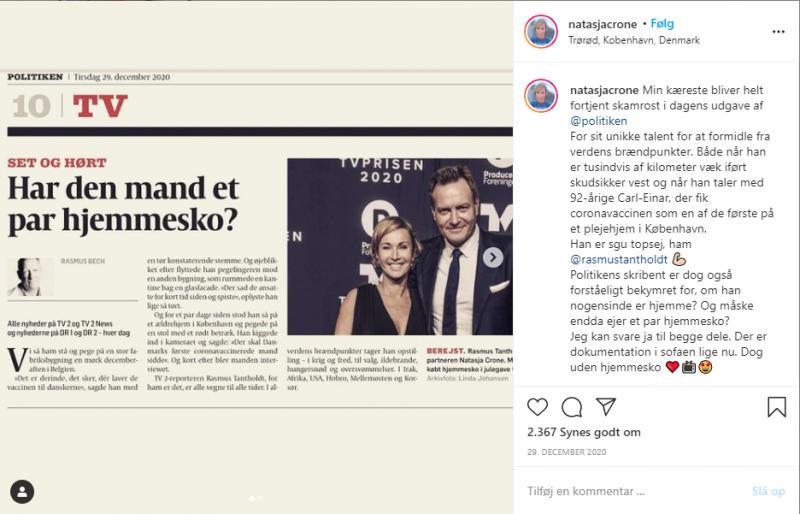Open comments via speech bubble icon
This screenshot has width=800, height=514.
coord(572,407)
